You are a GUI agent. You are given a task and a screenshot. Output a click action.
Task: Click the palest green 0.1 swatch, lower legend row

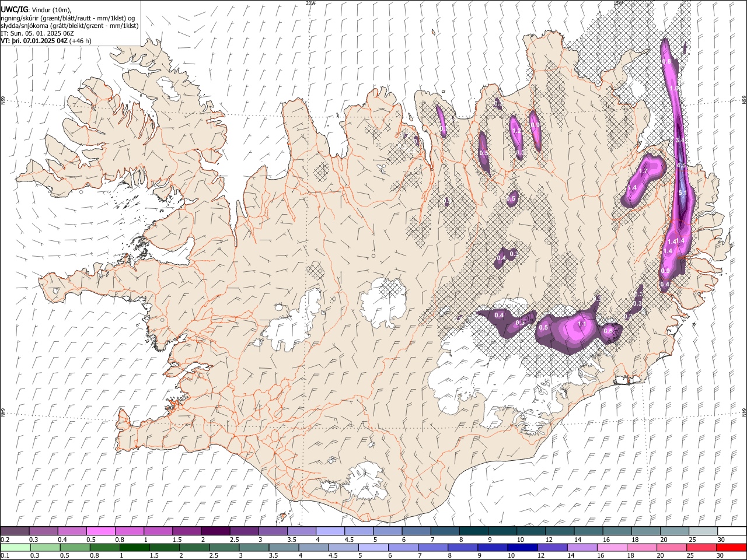click(15, 547)
